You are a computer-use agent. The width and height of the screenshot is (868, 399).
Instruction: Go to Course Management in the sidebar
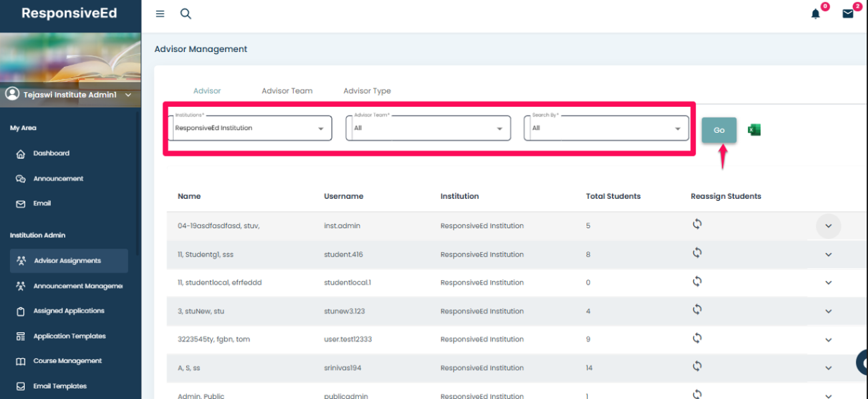coord(67,361)
